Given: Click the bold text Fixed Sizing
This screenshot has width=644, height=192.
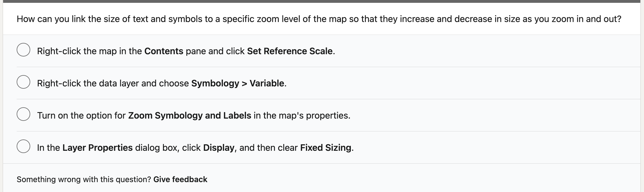Looking at the screenshot, I should (326, 147).
